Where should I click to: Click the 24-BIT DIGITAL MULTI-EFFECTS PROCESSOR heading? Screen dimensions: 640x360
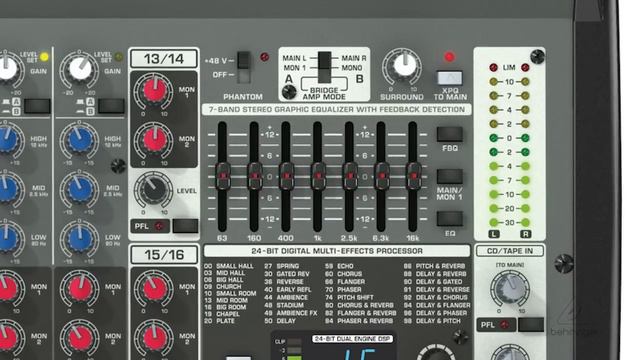click(337, 251)
